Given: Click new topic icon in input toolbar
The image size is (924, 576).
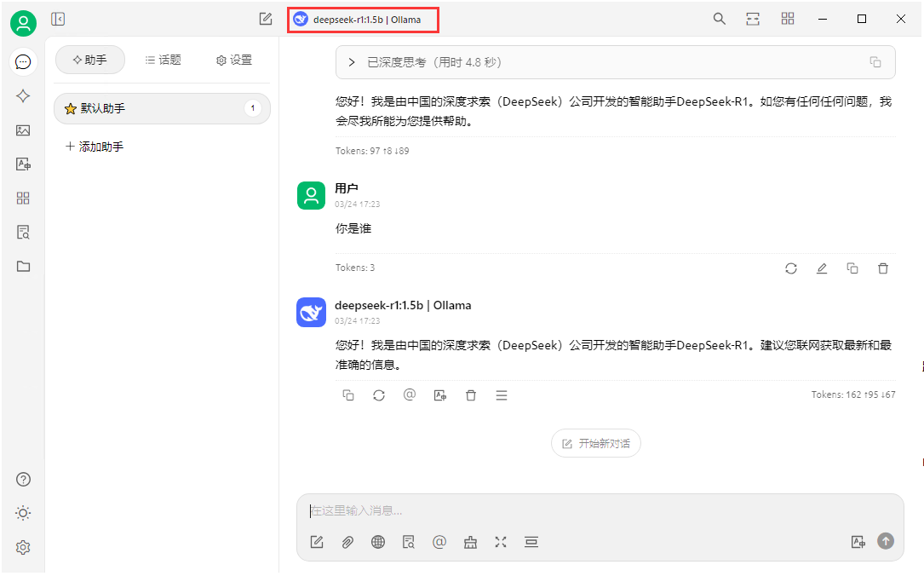Looking at the screenshot, I should pyautogui.click(x=317, y=542).
